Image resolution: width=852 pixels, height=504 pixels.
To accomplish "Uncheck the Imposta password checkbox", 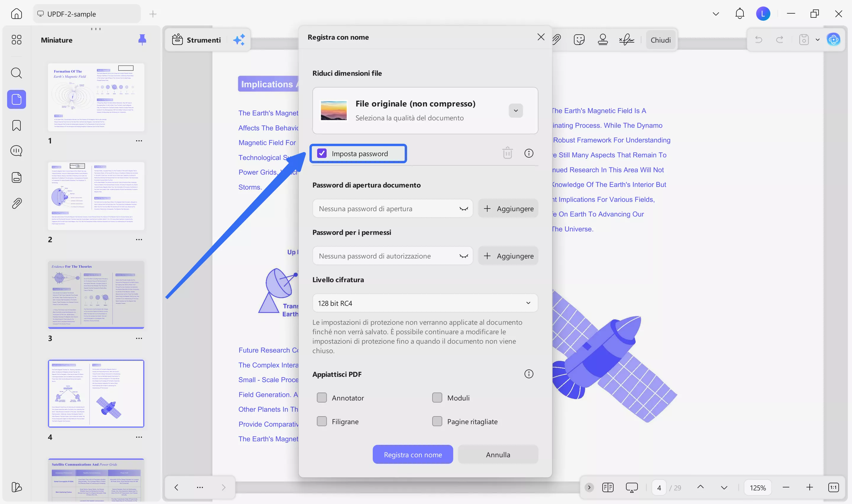I will point(322,154).
